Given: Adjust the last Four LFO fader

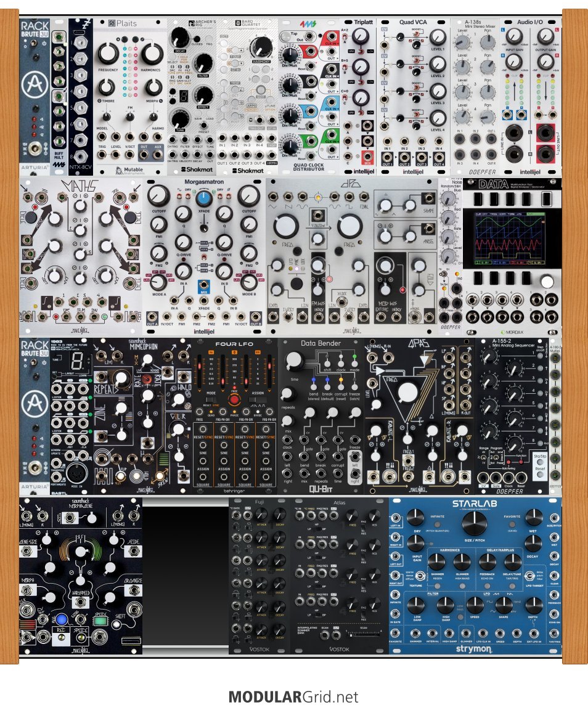Looking at the screenshot, I should click(x=269, y=371).
